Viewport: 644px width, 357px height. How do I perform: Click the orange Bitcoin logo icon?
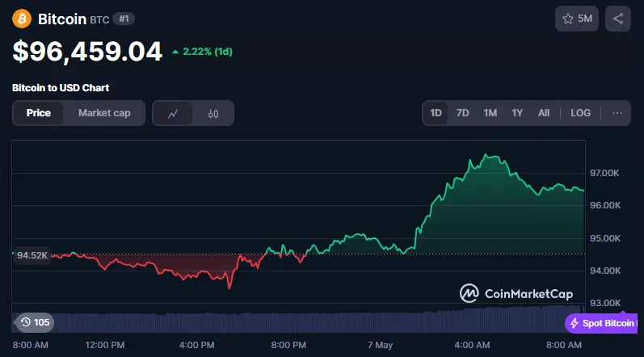tap(22, 19)
